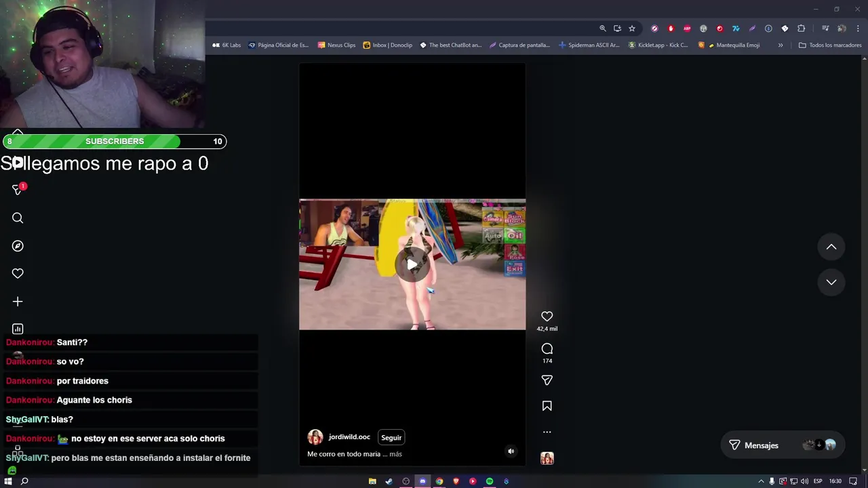Open Windows Start menu

click(x=8, y=481)
